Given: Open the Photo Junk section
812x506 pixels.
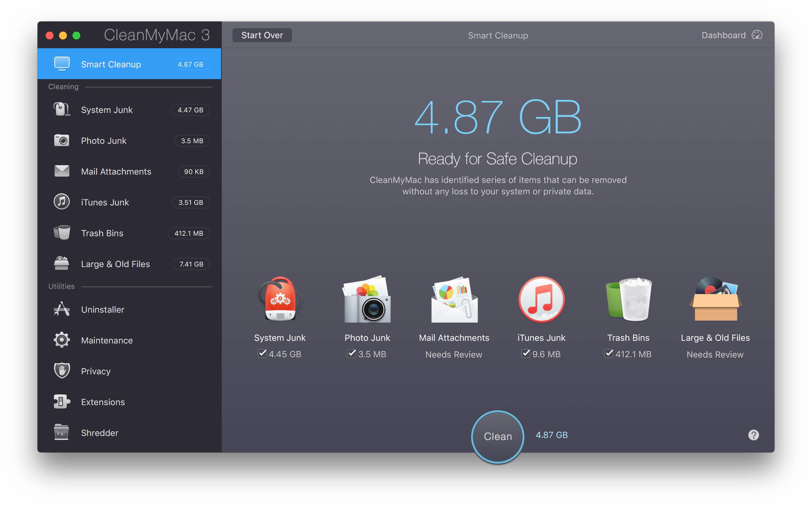Looking at the screenshot, I should pyautogui.click(x=129, y=140).
